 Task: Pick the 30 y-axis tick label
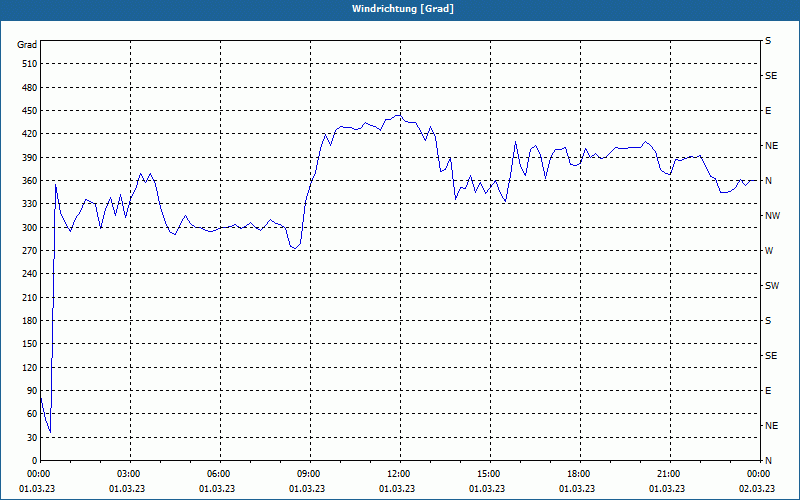[x=32, y=437]
